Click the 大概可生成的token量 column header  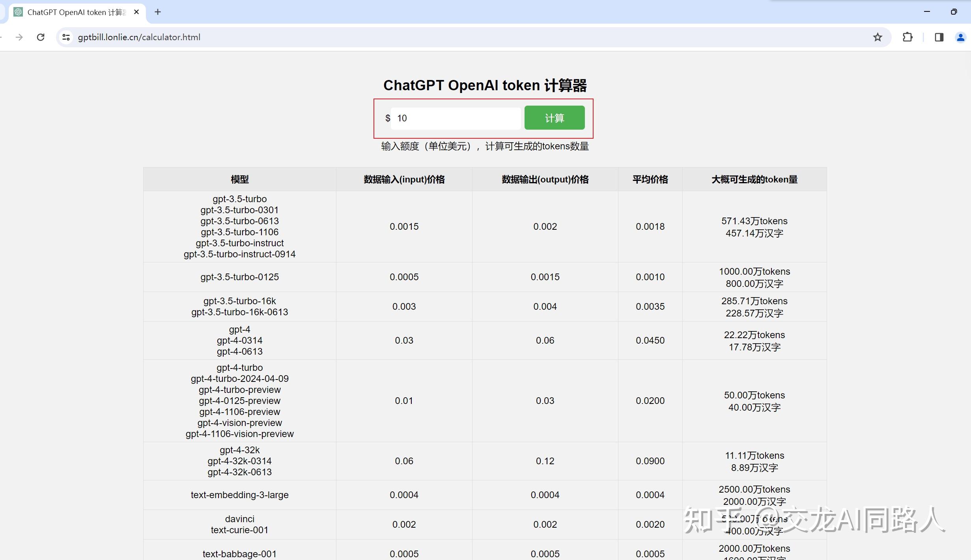[x=754, y=179]
